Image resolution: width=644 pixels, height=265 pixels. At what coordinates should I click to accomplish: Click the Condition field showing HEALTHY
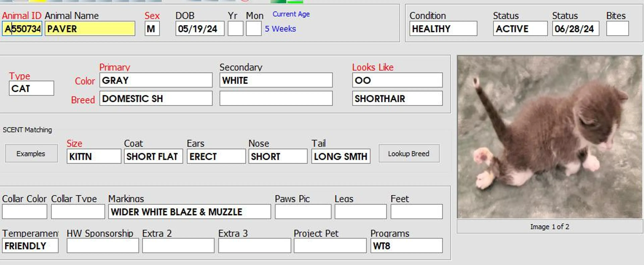[443, 29]
